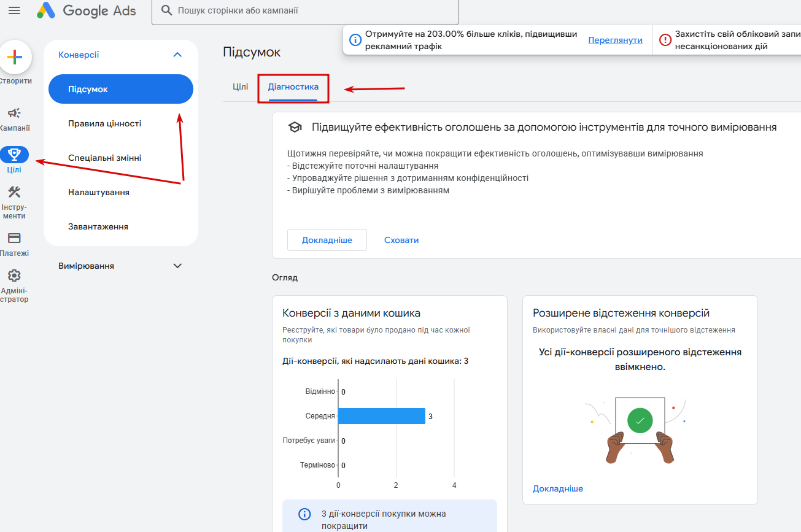This screenshot has height=532, width=801.
Task: Collapse the Конверсії section chevron
Action: point(177,55)
